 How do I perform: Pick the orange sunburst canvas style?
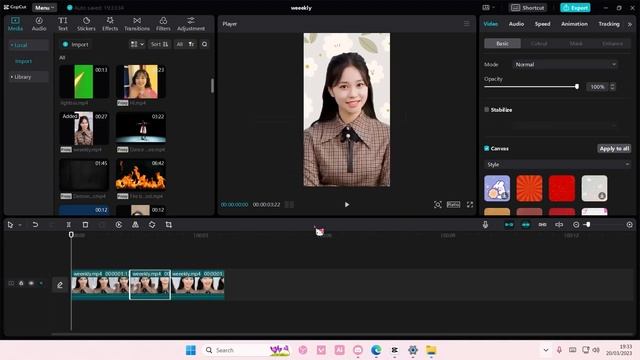(x=529, y=188)
